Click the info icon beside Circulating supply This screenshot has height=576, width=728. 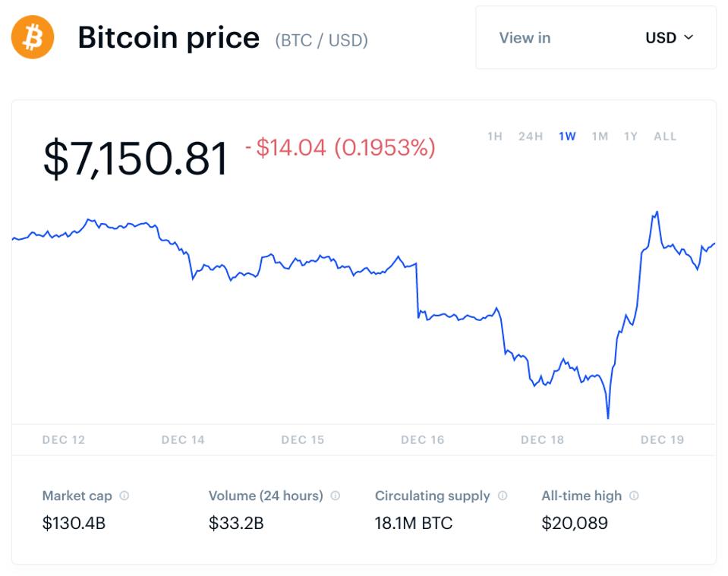(502, 496)
